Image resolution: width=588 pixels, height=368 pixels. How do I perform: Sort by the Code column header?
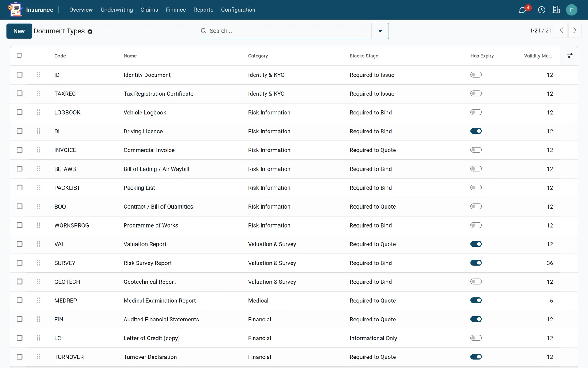point(60,56)
